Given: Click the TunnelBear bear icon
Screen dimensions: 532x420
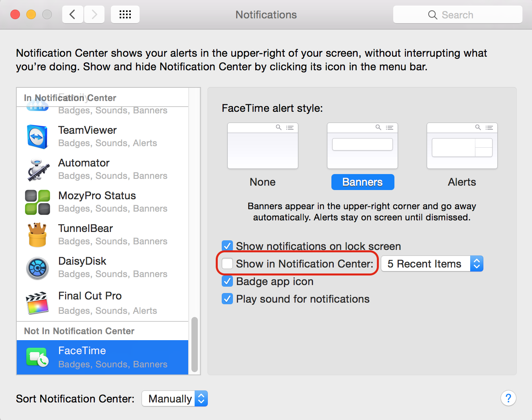Looking at the screenshot, I should click(37, 235).
